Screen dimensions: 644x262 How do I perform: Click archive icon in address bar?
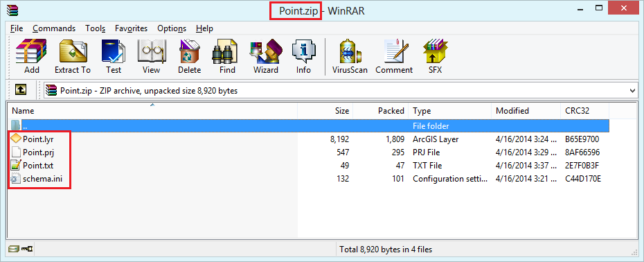(x=51, y=90)
